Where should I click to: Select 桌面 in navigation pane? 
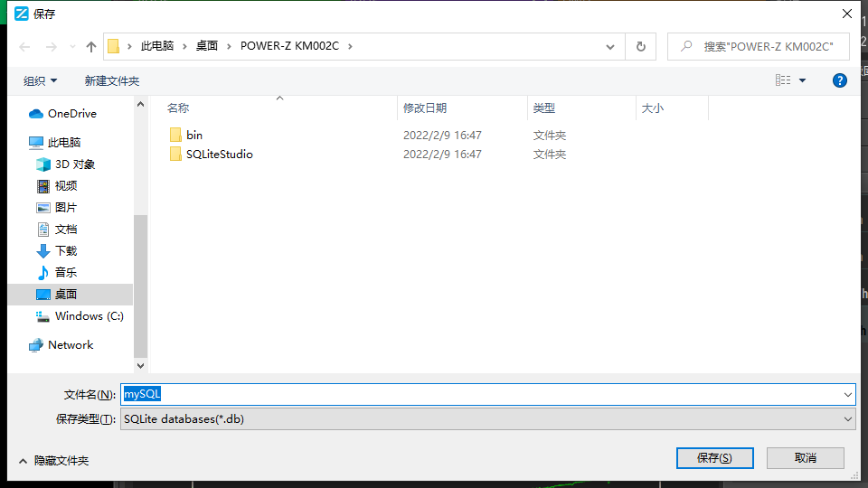71,295
